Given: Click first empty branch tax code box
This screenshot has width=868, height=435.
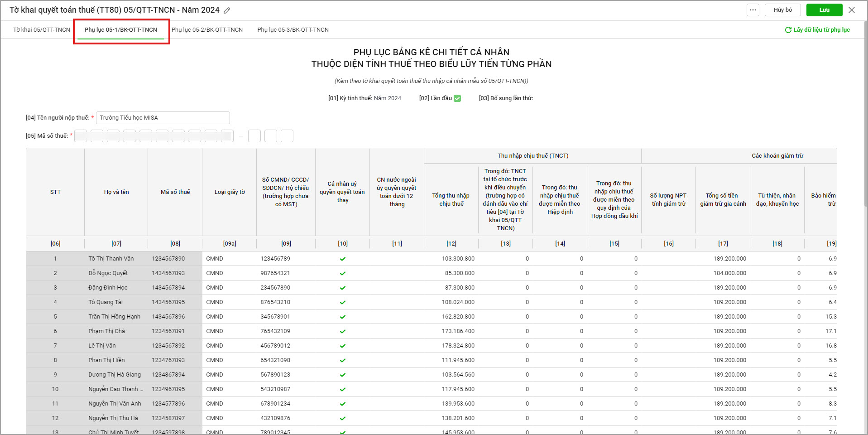Looking at the screenshot, I should (254, 136).
